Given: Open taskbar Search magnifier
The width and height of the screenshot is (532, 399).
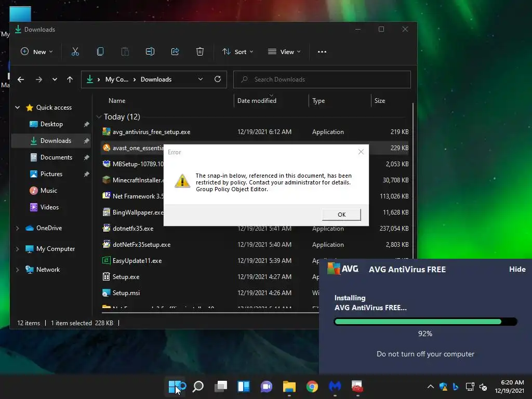Looking at the screenshot, I should [x=198, y=387].
